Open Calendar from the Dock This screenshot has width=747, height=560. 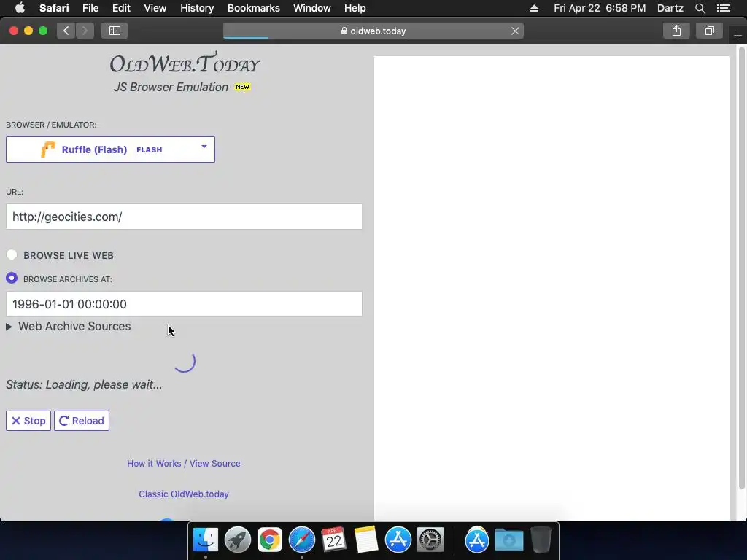coord(334,540)
